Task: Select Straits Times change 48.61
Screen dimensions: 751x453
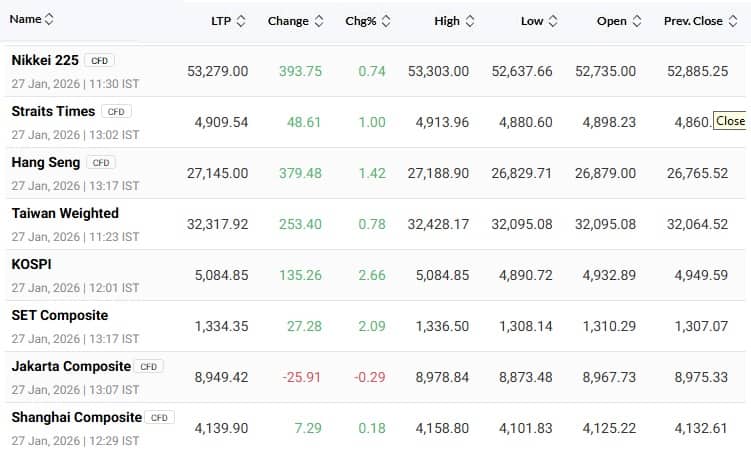Action: pos(304,122)
